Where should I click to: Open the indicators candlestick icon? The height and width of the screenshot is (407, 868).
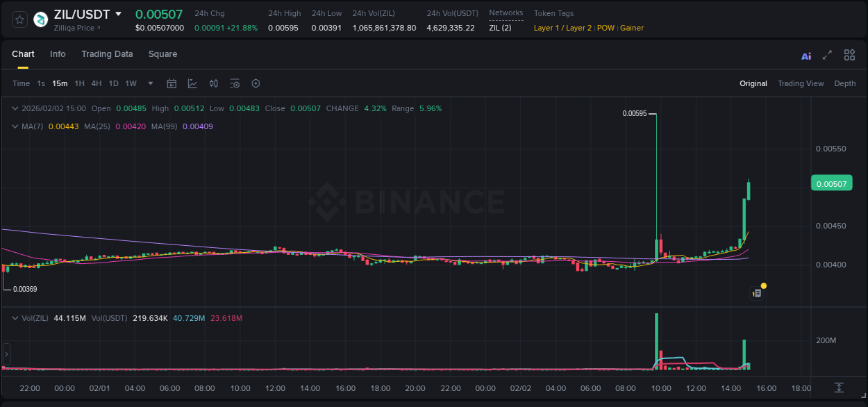[213, 83]
